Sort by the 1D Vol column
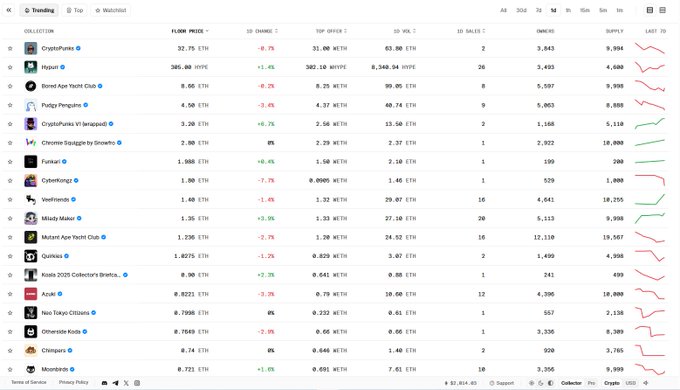 pos(405,31)
